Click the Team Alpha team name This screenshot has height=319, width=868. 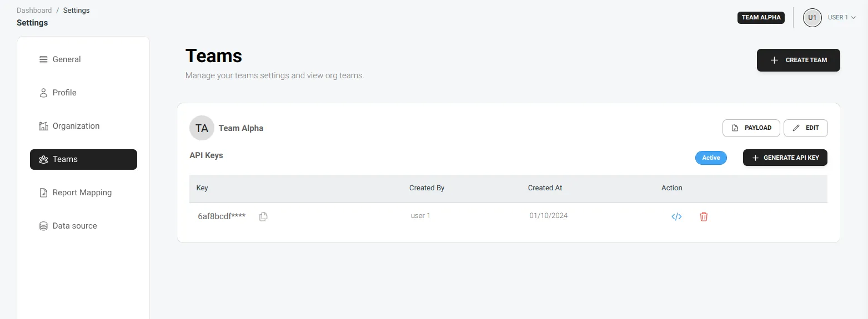pyautogui.click(x=241, y=128)
